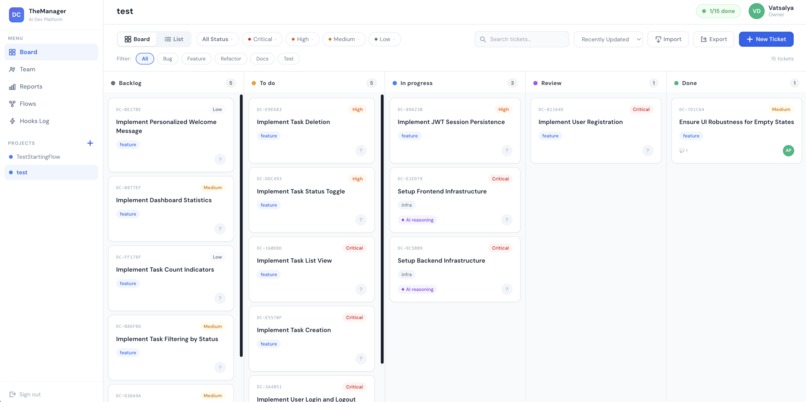The width and height of the screenshot is (806, 402).
Task: Click assignee icon on Implement Task Deletion card
Action: (x=361, y=151)
